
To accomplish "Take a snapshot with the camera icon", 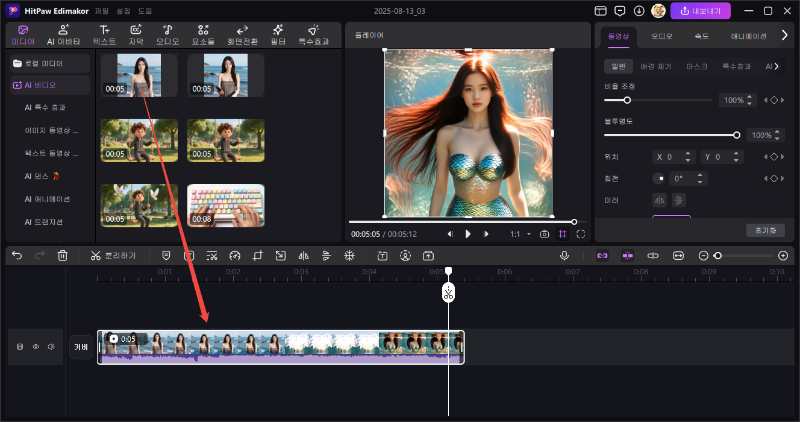I will tap(544, 234).
